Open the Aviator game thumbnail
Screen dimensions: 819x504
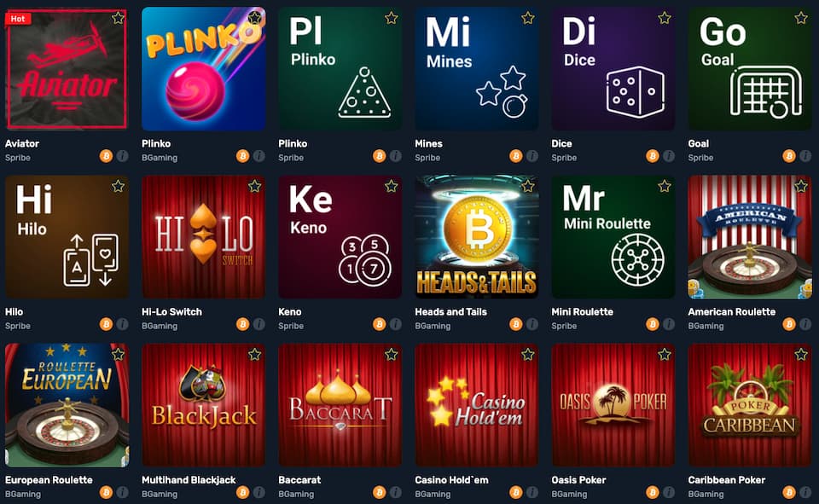67,68
